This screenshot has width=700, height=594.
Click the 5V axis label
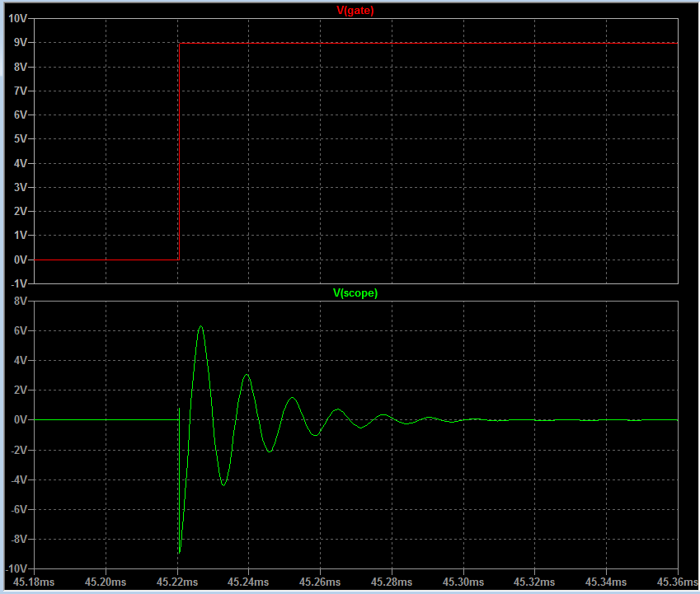coord(21,138)
